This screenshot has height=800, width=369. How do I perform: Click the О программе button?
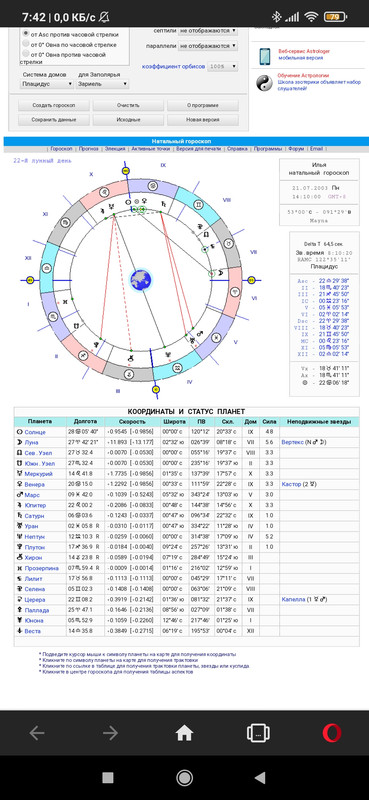tap(203, 106)
